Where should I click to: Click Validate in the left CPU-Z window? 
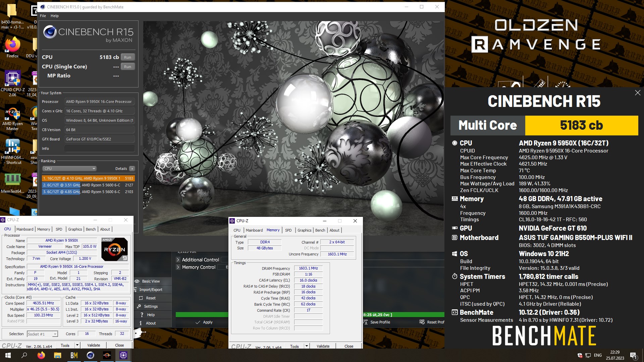(94, 345)
